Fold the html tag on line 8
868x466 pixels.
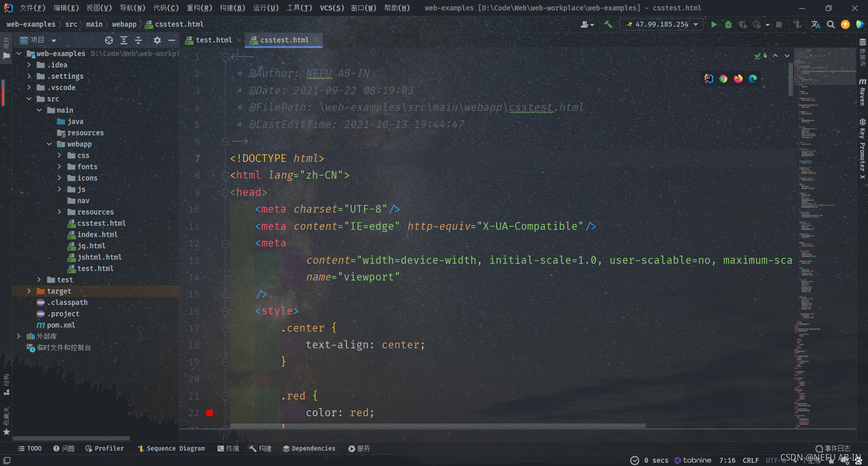point(225,176)
